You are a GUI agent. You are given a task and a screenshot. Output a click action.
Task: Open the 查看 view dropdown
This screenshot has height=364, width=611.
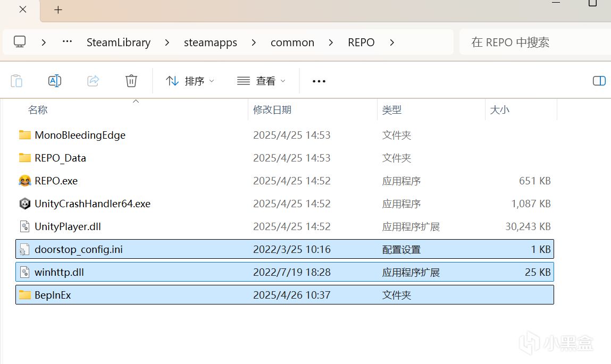point(262,81)
